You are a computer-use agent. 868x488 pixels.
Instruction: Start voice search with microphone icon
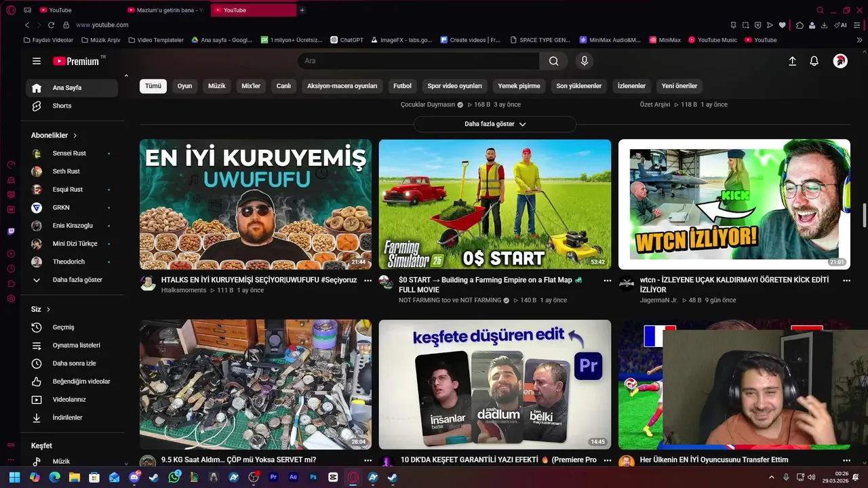585,61
